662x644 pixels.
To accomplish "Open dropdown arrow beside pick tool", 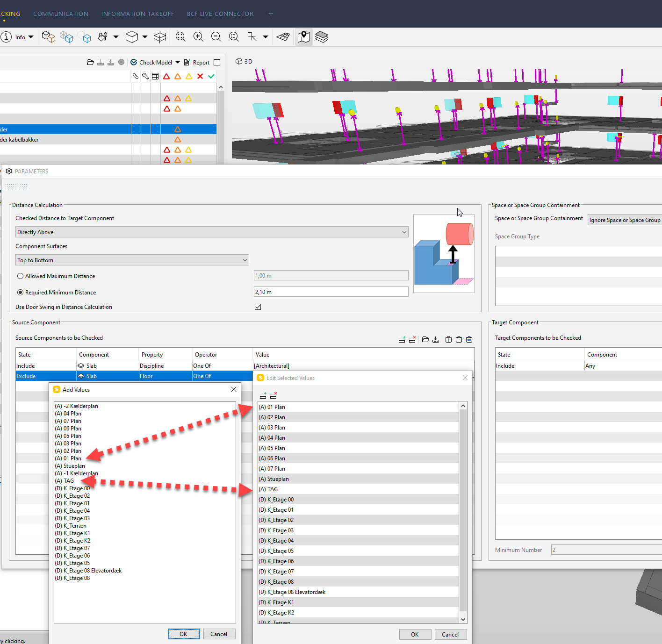I will 266,37.
